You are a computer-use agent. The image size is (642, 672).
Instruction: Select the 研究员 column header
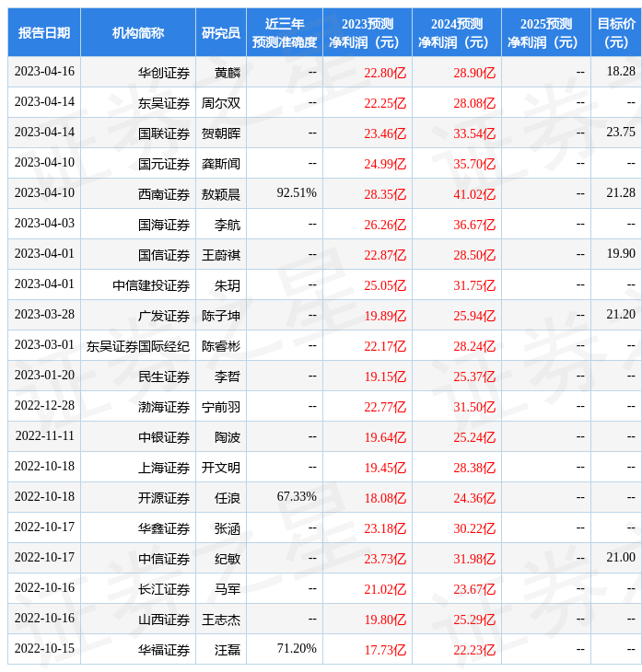(221, 33)
